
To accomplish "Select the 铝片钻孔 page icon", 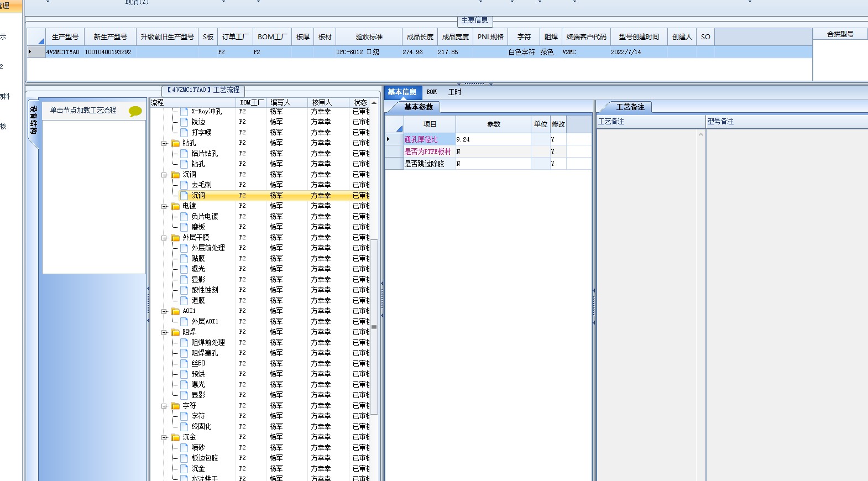I will 184,153.
